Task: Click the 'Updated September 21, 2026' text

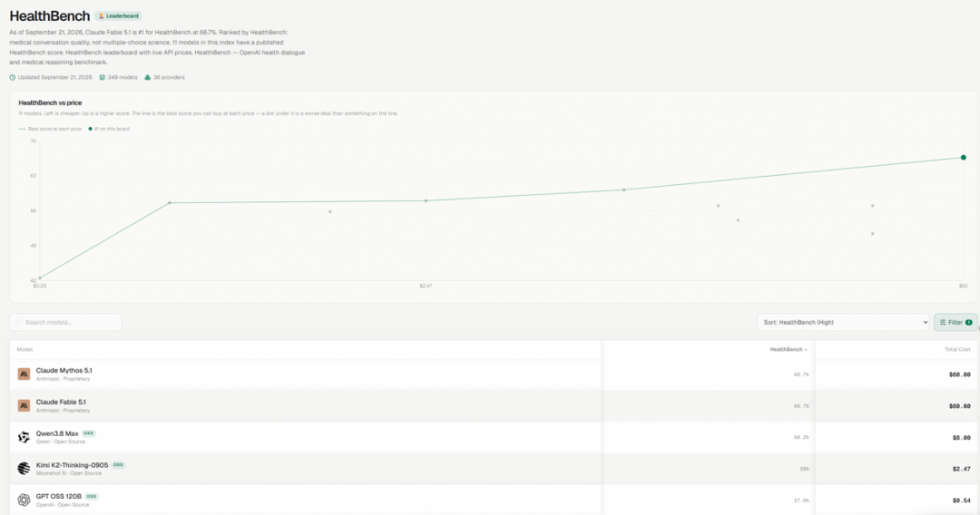Action: (x=55, y=77)
